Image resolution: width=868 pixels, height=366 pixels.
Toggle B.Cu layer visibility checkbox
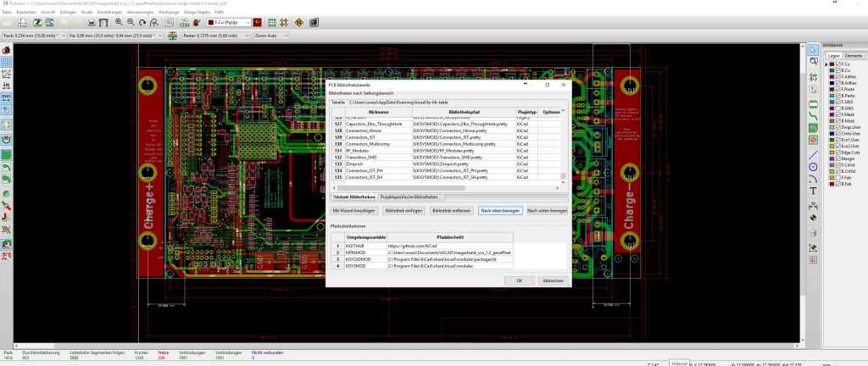tap(838, 71)
